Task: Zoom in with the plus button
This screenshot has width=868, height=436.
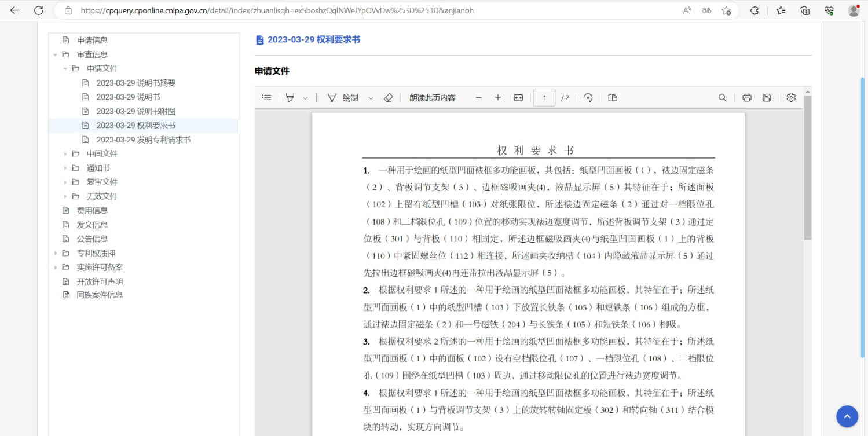Action: pyautogui.click(x=497, y=98)
